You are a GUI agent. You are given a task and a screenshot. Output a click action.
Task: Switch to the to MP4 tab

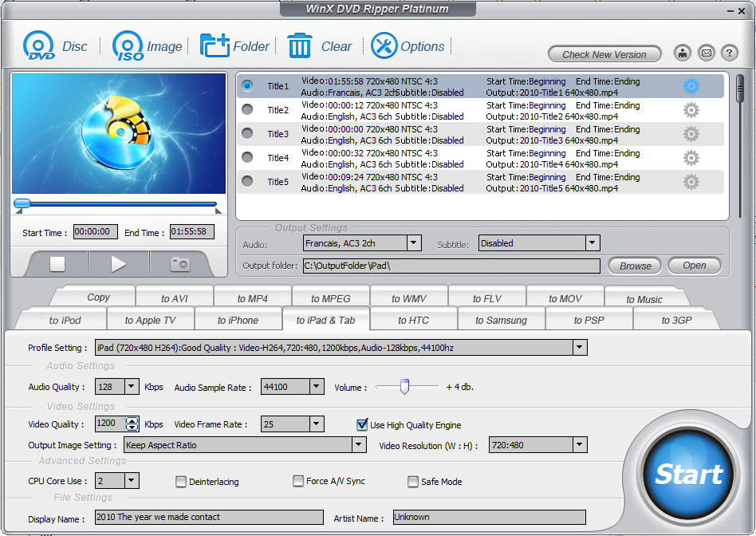(253, 298)
